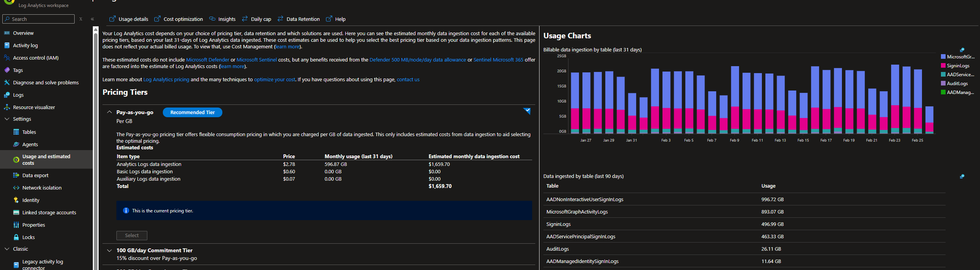The width and height of the screenshot is (980, 270).
Task: Clear the sidebar search box
Action: [x=81, y=19]
